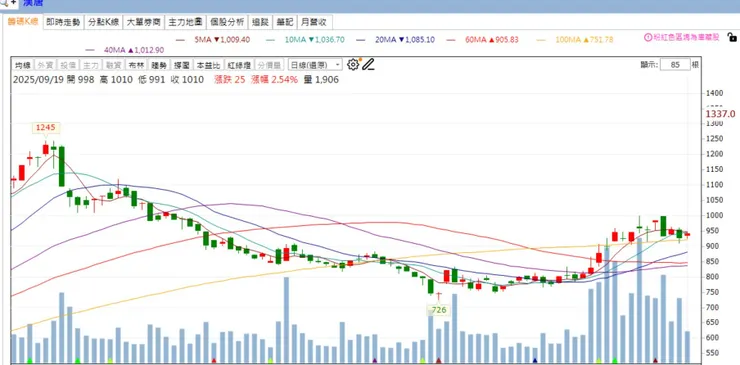Click the 1000 price axis label
This screenshot has width=740, height=365.
pyautogui.click(x=715, y=215)
